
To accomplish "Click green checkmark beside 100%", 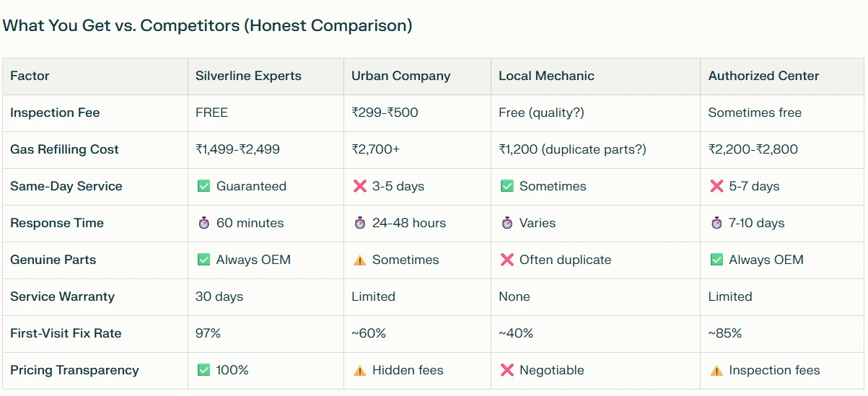I will [203, 370].
